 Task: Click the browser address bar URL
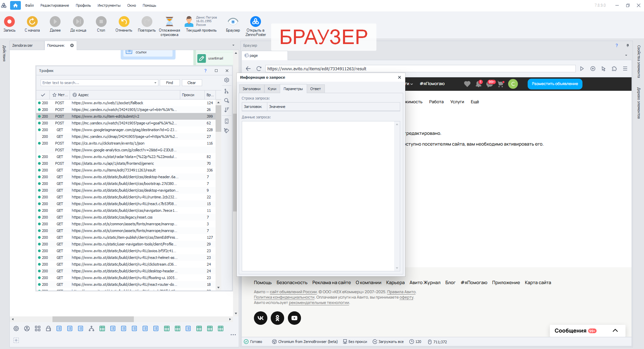click(420, 69)
